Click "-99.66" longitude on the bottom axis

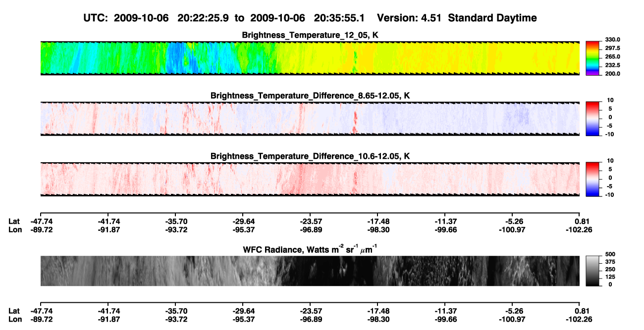click(446, 320)
